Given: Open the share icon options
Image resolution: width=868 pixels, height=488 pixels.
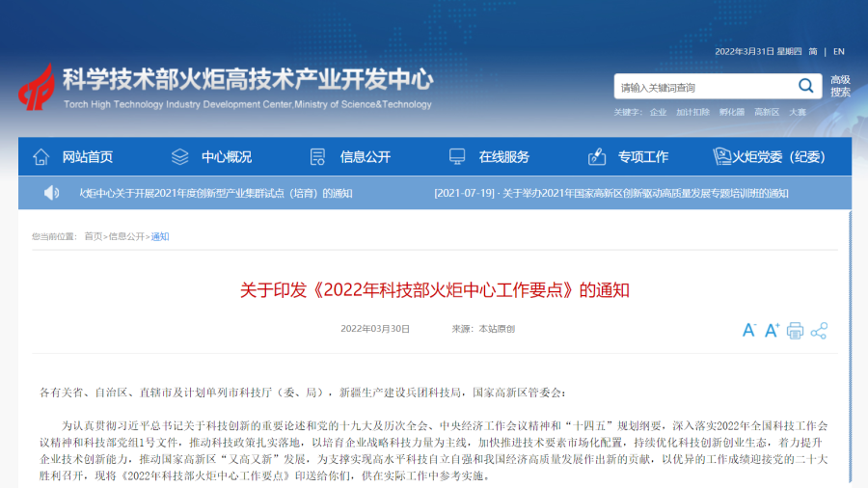Looking at the screenshot, I should tap(819, 331).
